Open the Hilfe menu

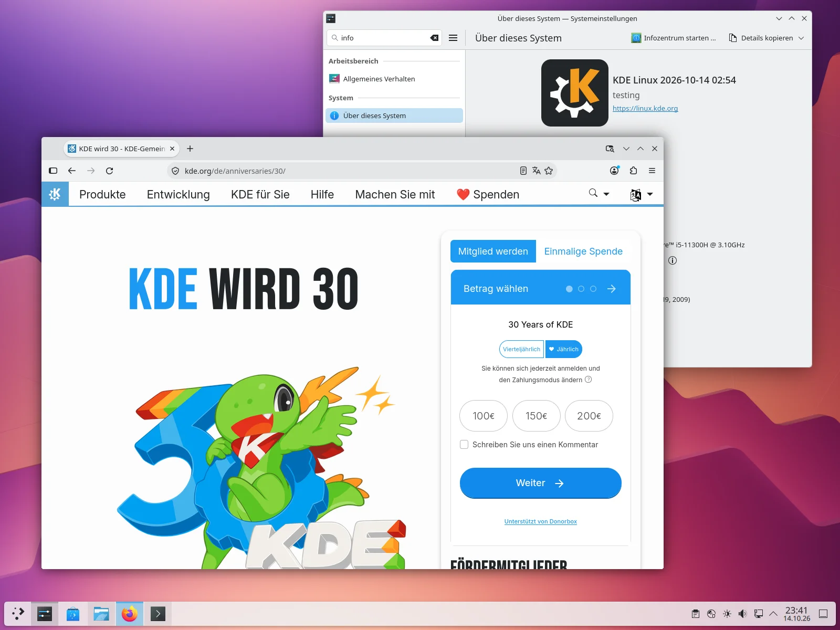point(322,194)
